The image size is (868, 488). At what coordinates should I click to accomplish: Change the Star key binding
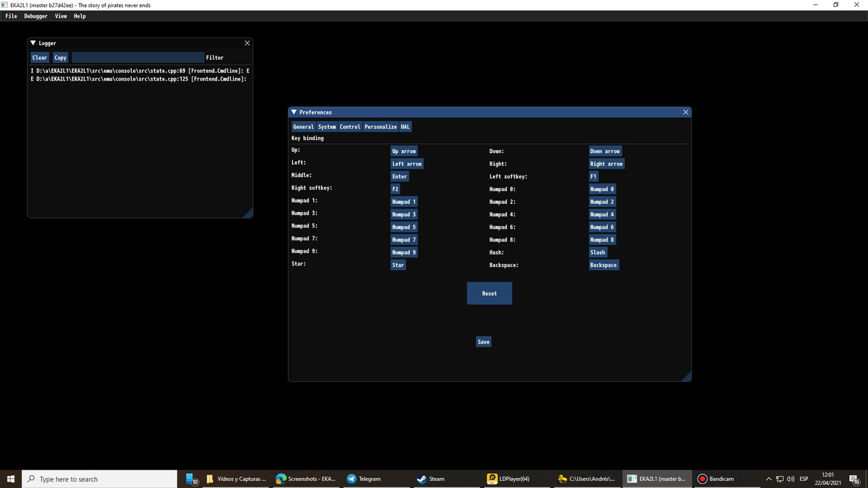tap(399, 265)
